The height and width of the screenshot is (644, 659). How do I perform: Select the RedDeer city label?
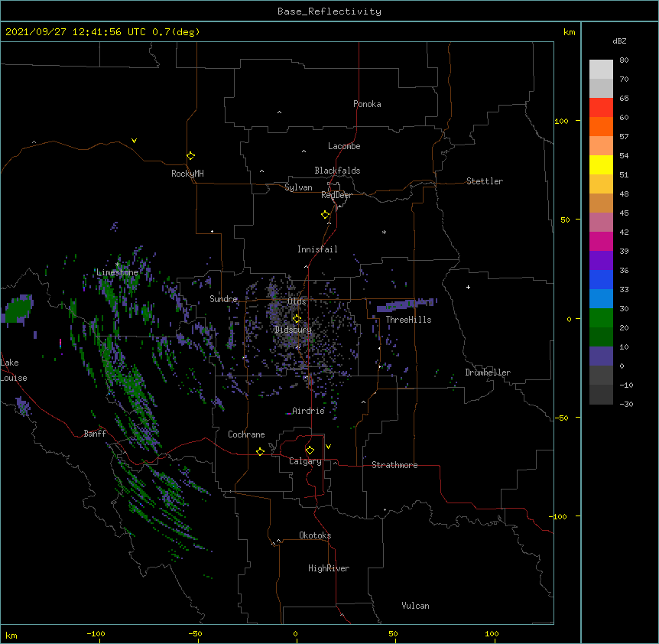336,195
